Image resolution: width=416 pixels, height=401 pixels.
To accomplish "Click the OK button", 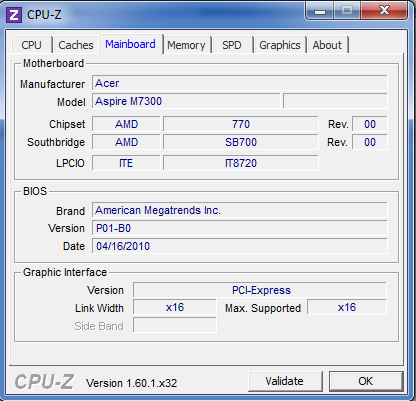I will 366,381.
